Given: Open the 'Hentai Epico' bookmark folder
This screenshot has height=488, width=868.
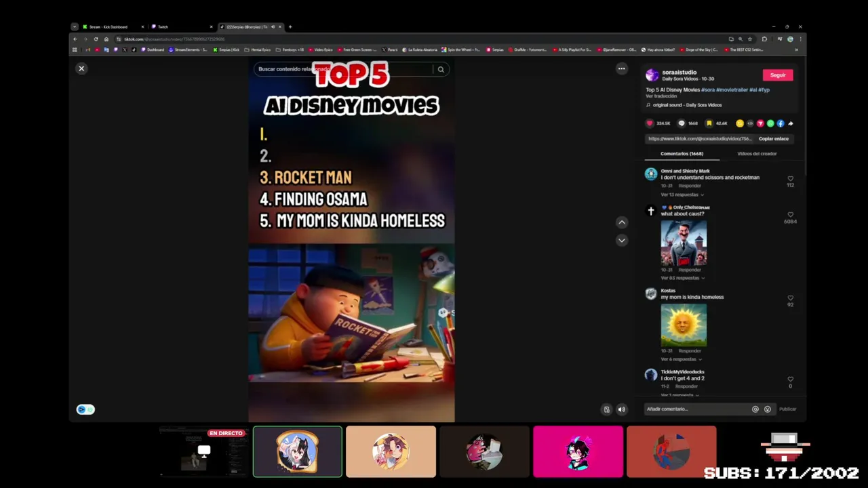Looking at the screenshot, I should click(258, 49).
